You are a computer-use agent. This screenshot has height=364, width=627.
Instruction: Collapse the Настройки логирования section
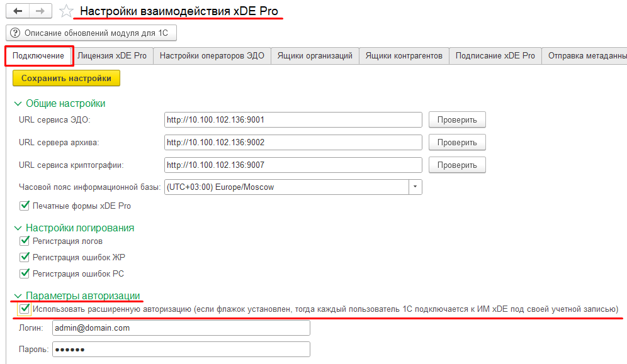tap(18, 228)
